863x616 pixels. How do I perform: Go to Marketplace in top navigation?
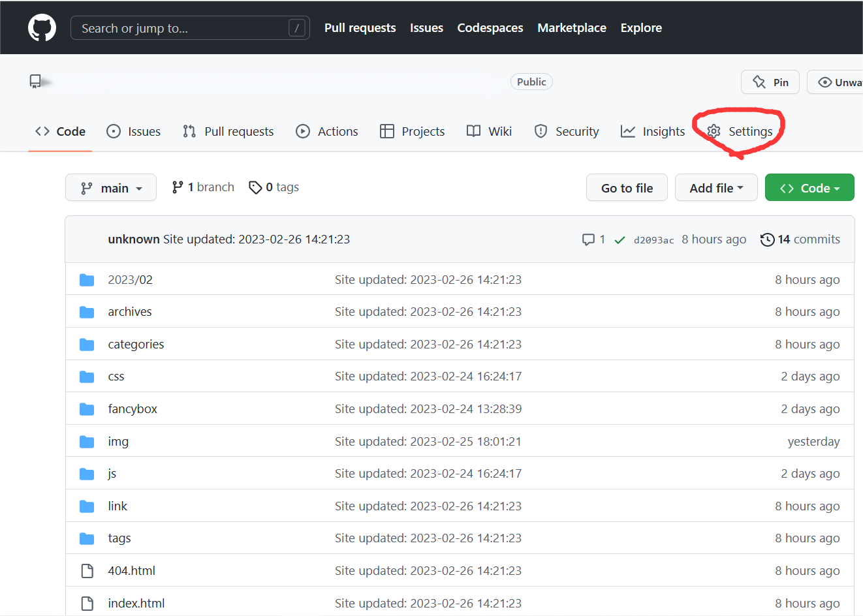click(x=571, y=28)
